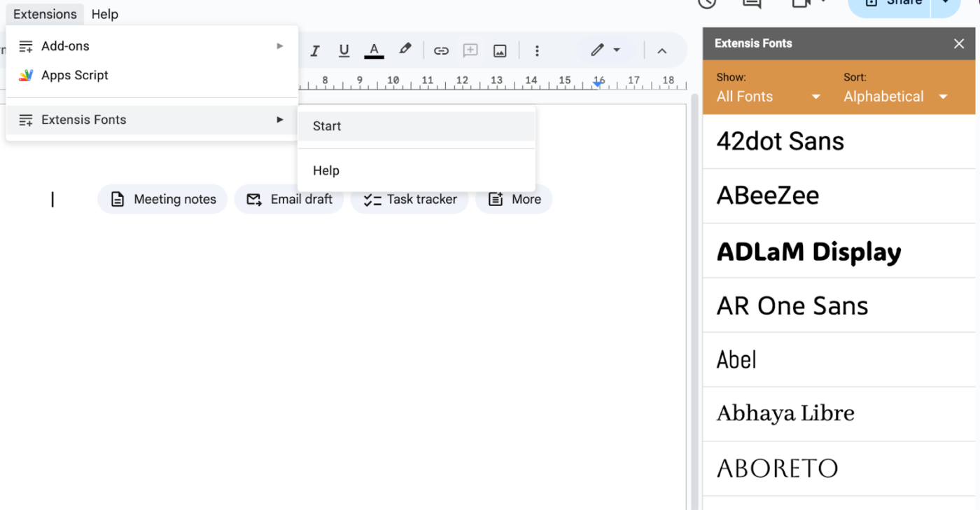Open the text color picker
This screenshot has height=510, width=980.
click(374, 50)
